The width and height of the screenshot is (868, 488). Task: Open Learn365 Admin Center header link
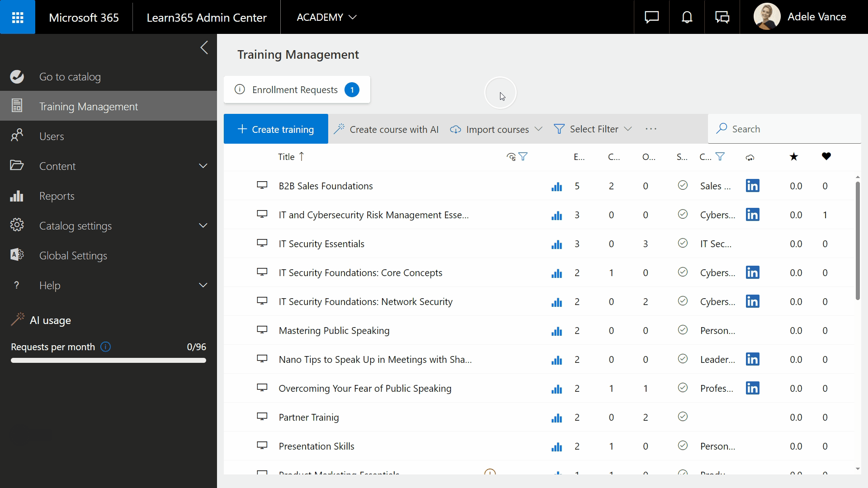(x=207, y=17)
